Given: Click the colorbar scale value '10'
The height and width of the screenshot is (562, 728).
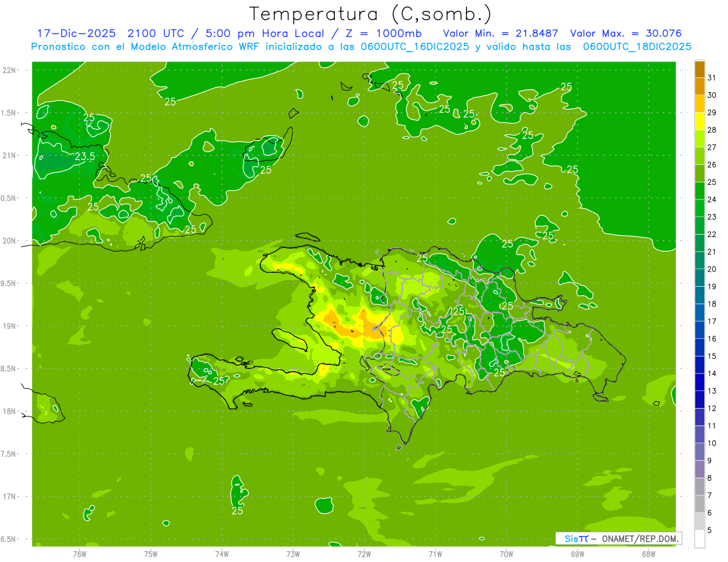Looking at the screenshot, I should (712, 443).
